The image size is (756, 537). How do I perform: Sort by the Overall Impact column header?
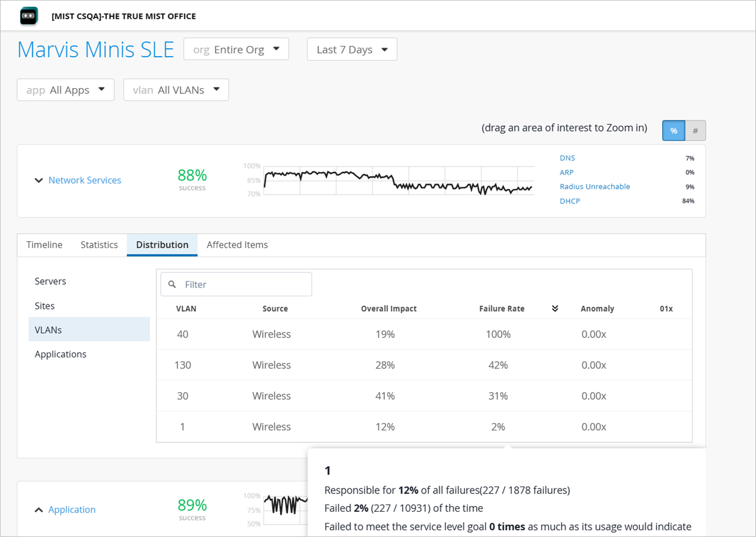pos(389,308)
